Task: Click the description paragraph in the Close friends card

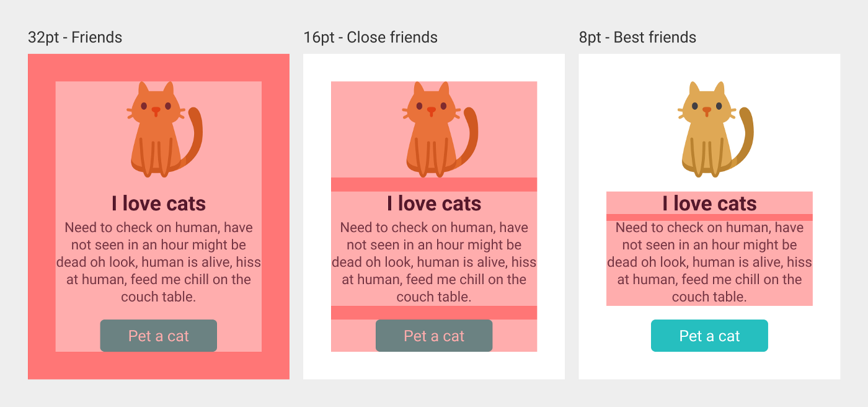Action: 434,262
